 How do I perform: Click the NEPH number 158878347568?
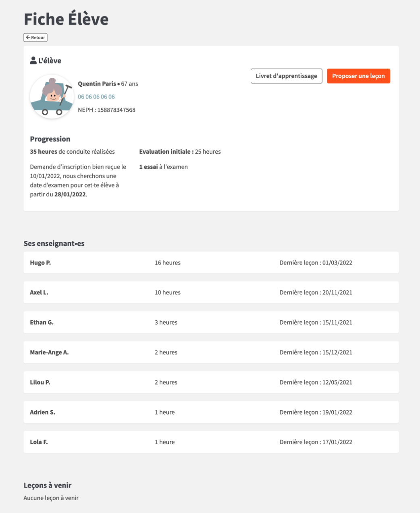point(116,110)
